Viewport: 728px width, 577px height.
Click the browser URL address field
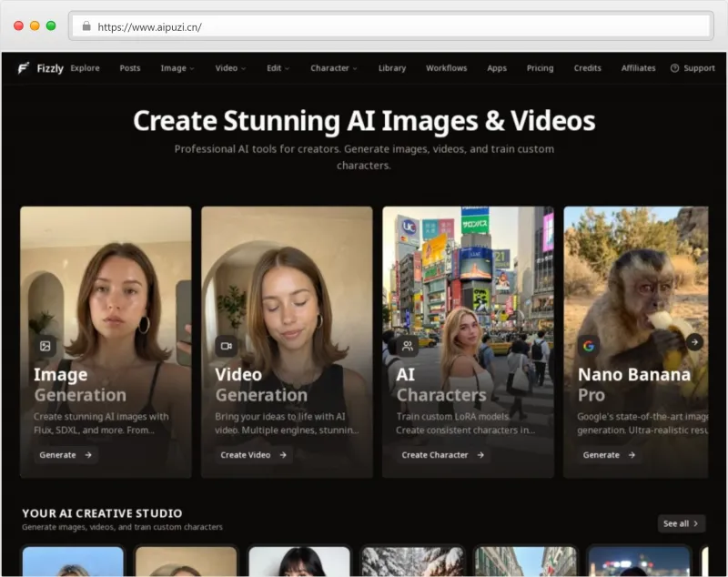(391, 26)
